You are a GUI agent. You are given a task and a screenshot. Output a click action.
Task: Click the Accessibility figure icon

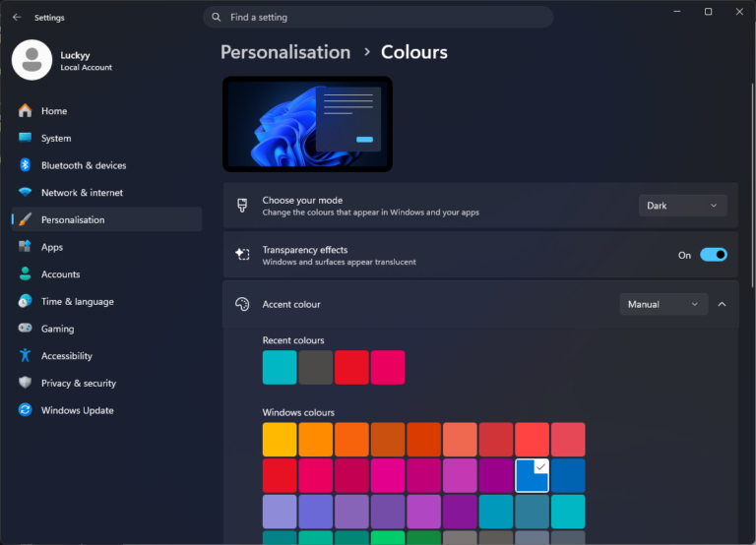[25, 355]
